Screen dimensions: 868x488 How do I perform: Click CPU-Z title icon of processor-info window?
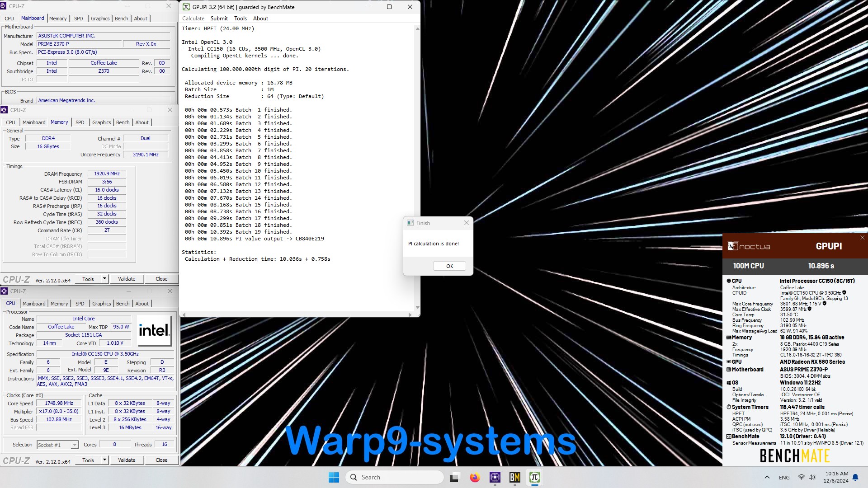[5, 291]
